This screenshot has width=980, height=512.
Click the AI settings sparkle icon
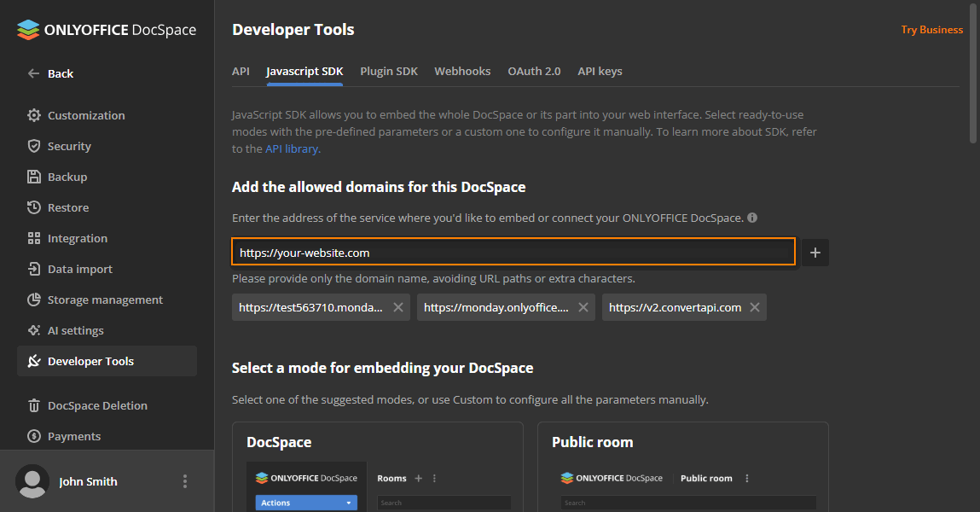coord(34,330)
